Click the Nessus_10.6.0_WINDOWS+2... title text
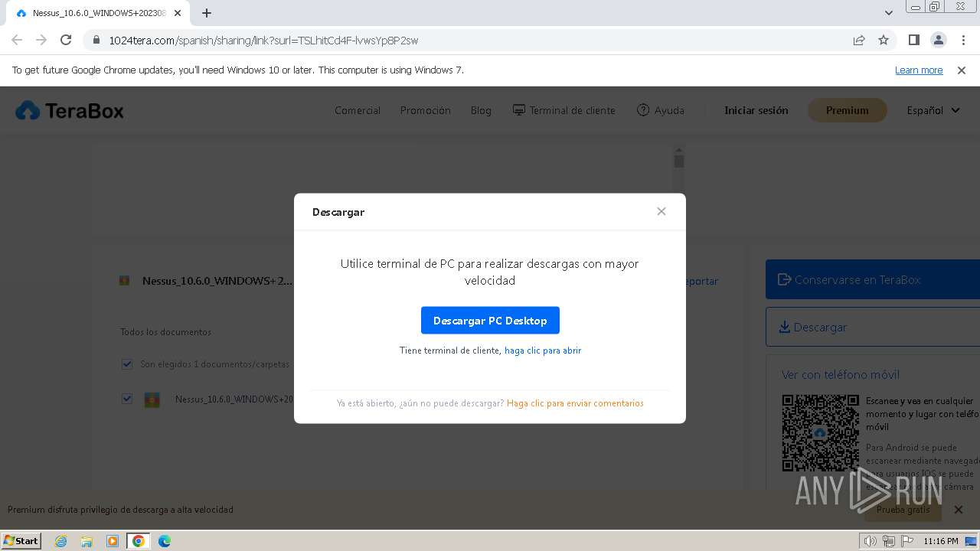The height and width of the screenshot is (551, 980). (217, 281)
